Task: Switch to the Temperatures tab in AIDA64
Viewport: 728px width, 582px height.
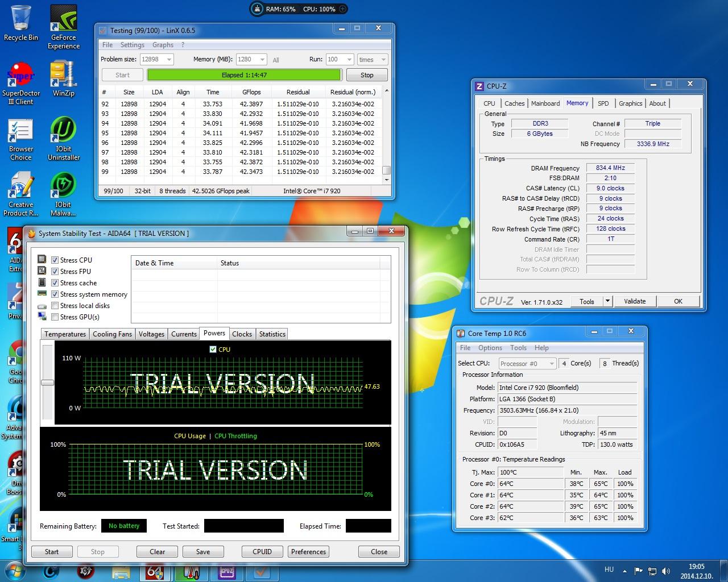Action: coord(65,334)
